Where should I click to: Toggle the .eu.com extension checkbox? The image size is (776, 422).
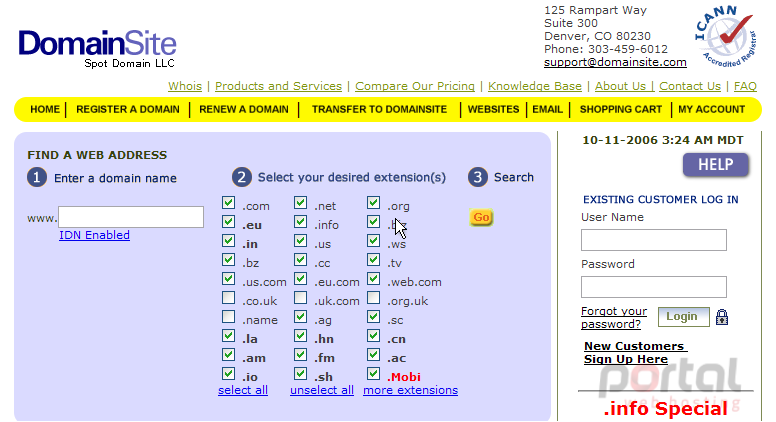[300, 279]
